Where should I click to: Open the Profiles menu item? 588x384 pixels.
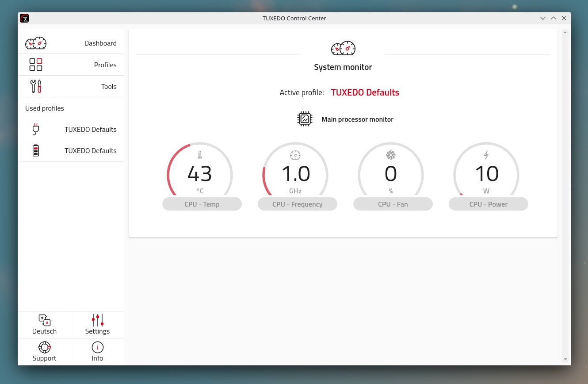coord(71,65)
